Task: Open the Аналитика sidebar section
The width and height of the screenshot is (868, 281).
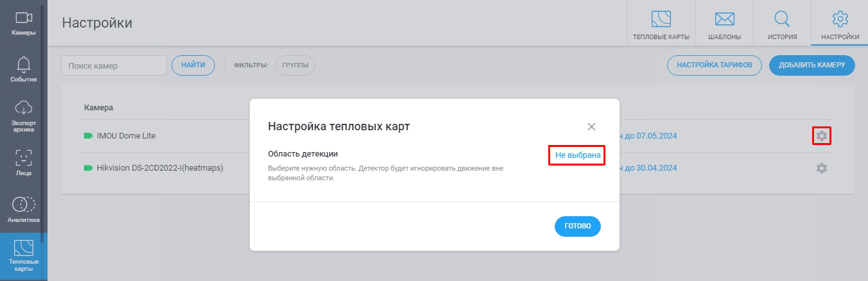Action: (x=24, y=209)
